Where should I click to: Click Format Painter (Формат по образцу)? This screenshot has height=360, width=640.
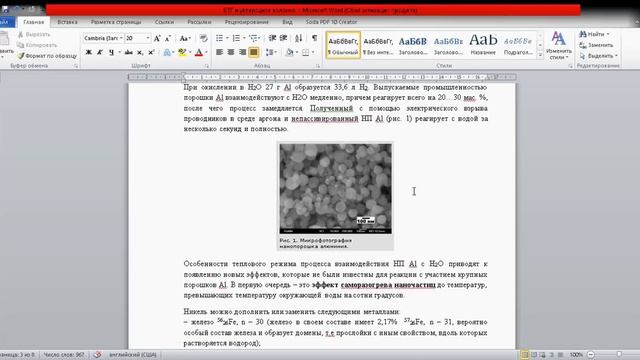tap(47, 56)
